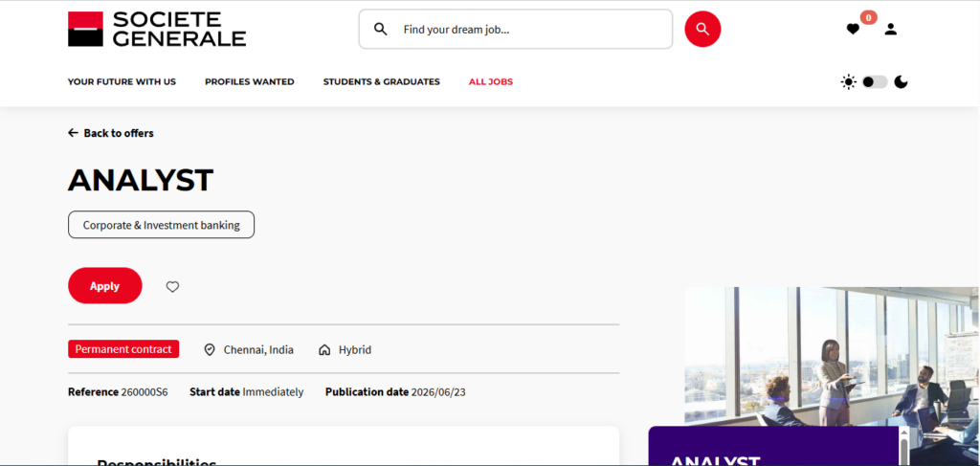This screenshot has height=466, width=980.
Task: Click the favorites count badge '0'
Action: pos(869,17)
